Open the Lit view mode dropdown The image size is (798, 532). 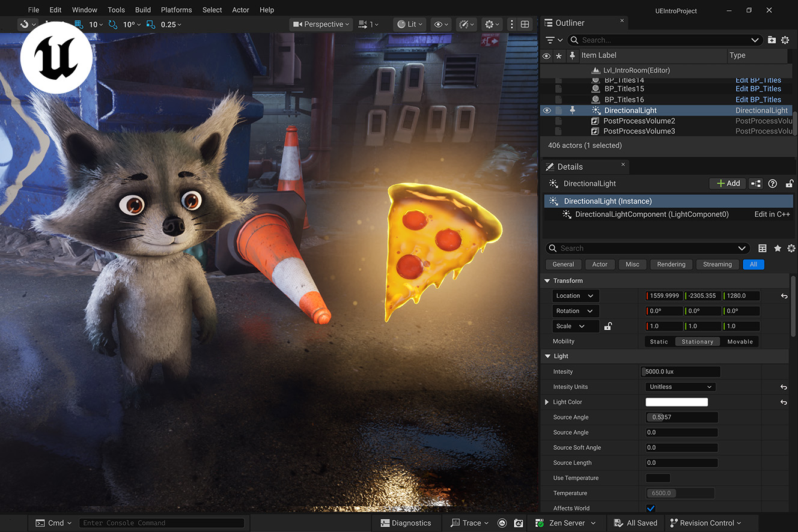click(x=409, y=25)
